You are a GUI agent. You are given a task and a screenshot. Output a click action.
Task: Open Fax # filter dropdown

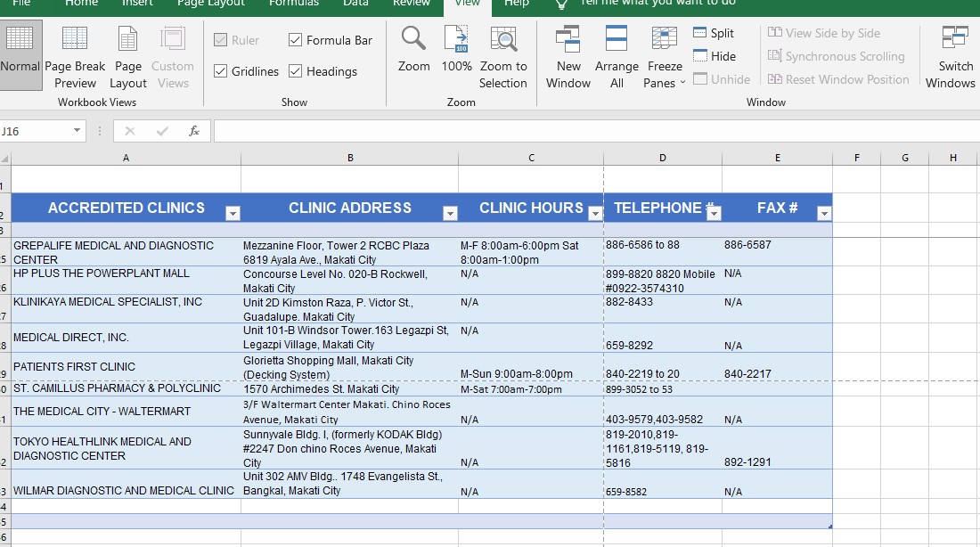(x=824, y=214)
